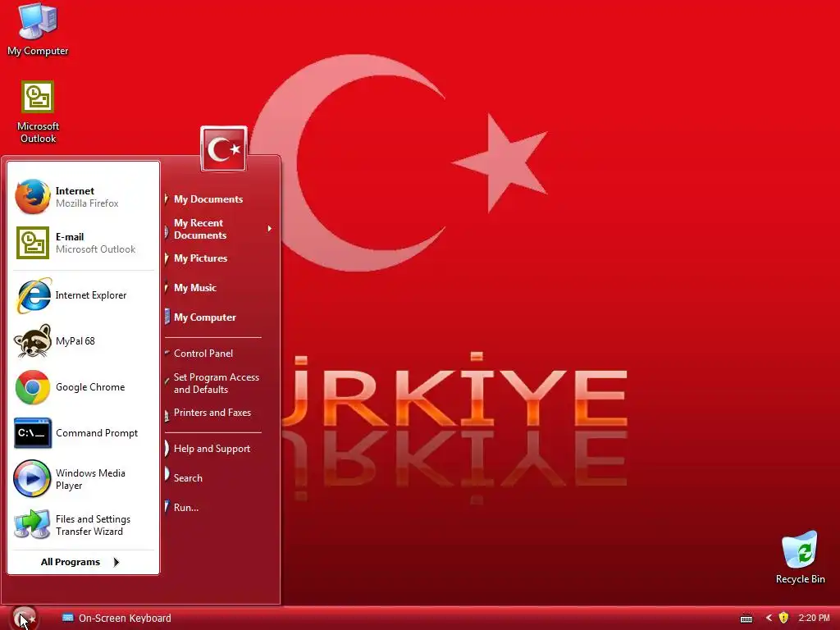Viewport: 840px width, 630px height.
Task: Open My Documents from Start menu
Action: point(208,199)
